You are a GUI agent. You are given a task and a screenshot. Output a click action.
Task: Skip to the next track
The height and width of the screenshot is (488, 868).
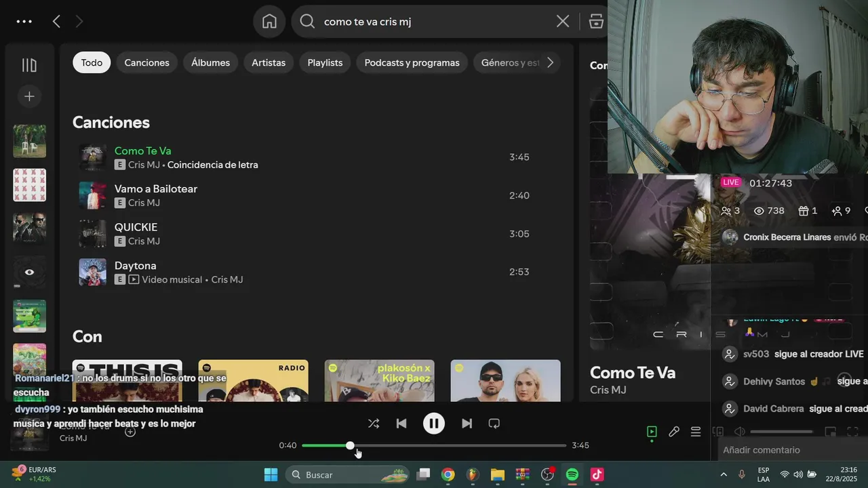click(x=467, y=424)
